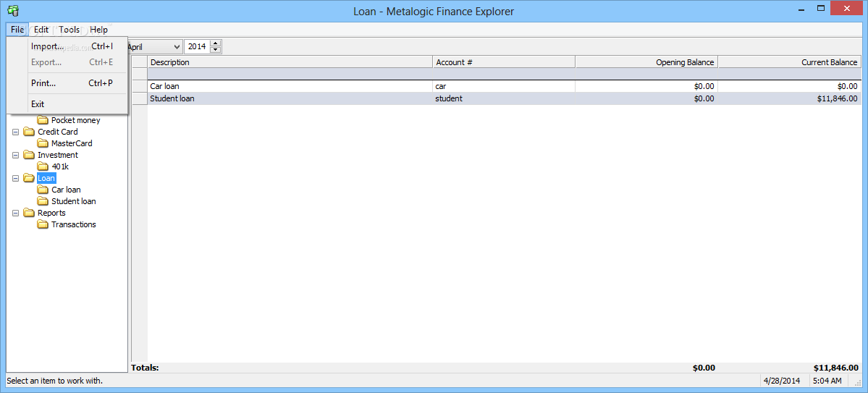Click the Transactions folder icon
868x393 pixels.
point(43,224)
